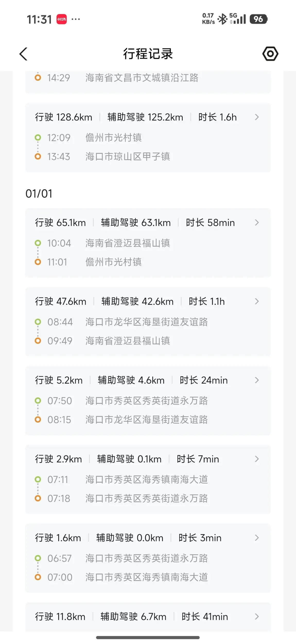Expand the 128.6km trip details chevron
Screen dimensions: 296x644
257,117
